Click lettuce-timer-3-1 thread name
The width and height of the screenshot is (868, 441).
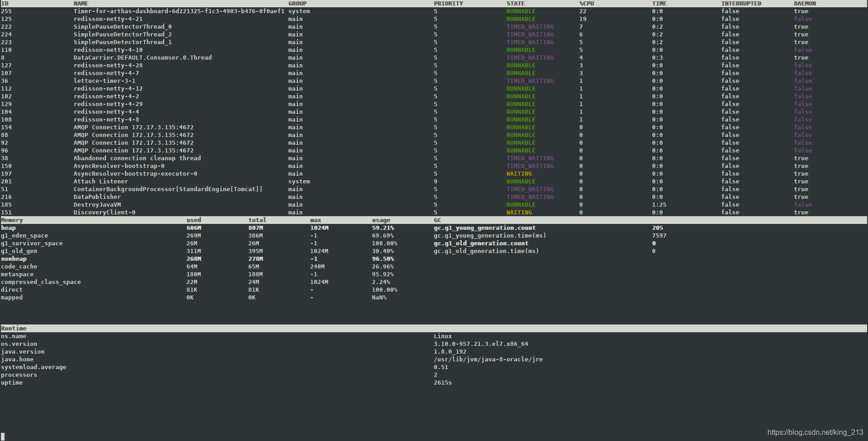click(x=105, y=81)
